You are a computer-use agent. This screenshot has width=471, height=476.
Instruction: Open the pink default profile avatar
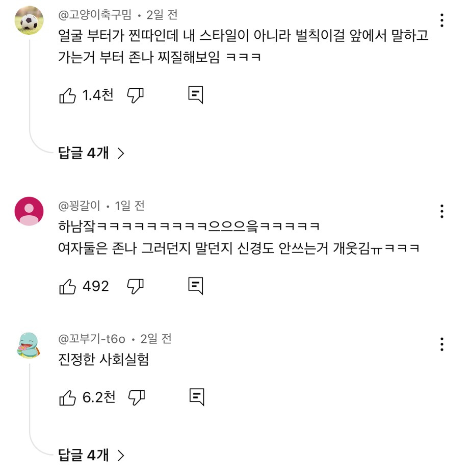[x=29, y=211]
